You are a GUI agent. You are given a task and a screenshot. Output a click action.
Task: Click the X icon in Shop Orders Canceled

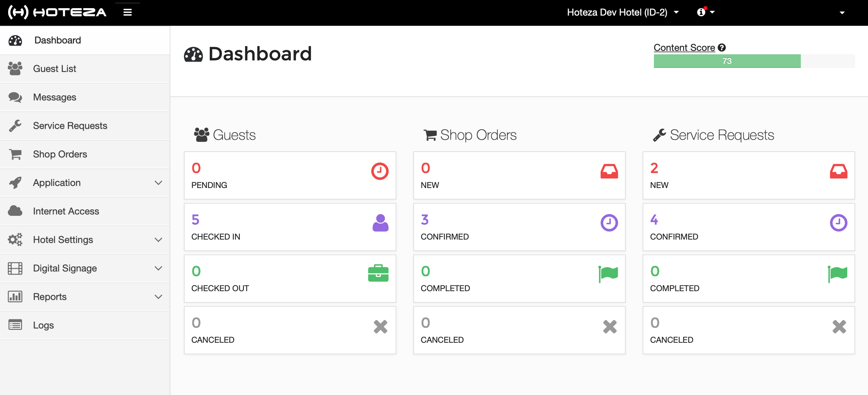click(x=609, y=327)
